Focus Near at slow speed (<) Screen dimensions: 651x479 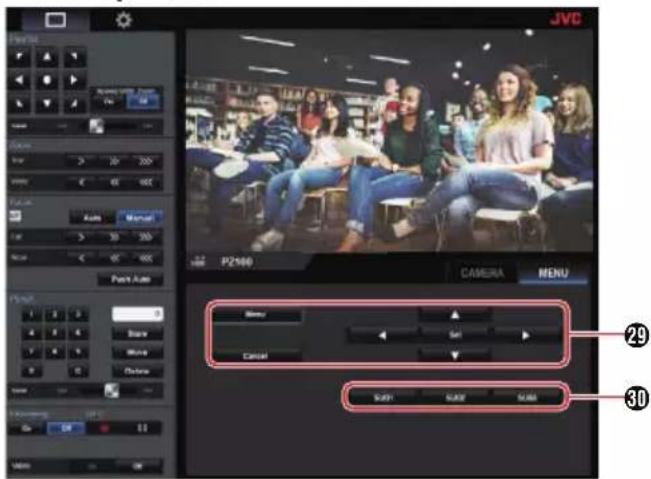pyautogui.click(x=81, y=258)
